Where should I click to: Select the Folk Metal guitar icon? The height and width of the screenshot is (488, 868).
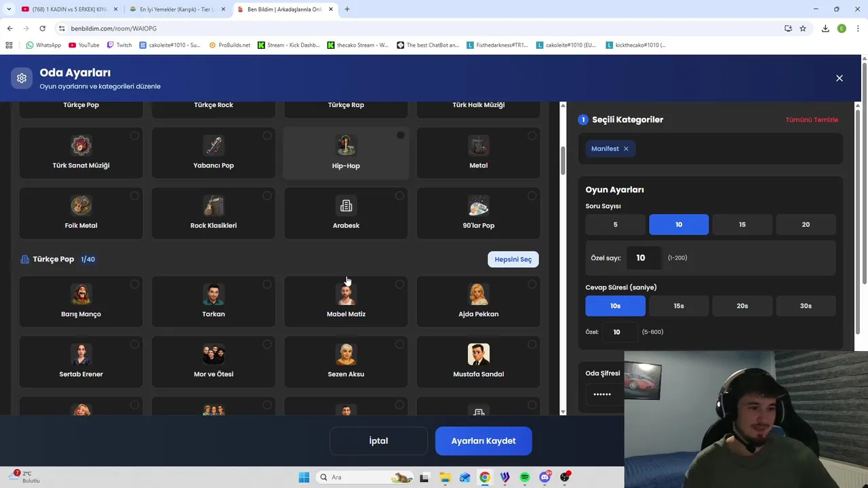(x=81, y=205)
